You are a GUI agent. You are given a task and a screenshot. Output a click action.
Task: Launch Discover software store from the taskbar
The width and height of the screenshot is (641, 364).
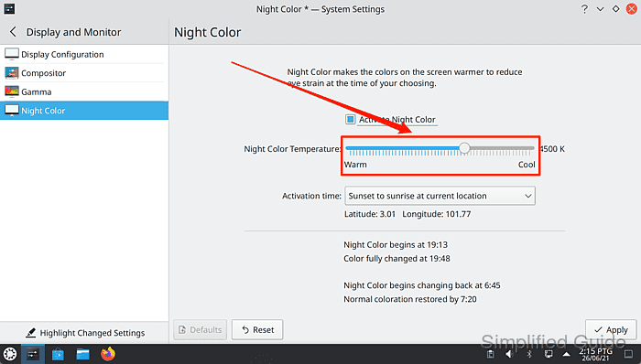click(58, 354)
